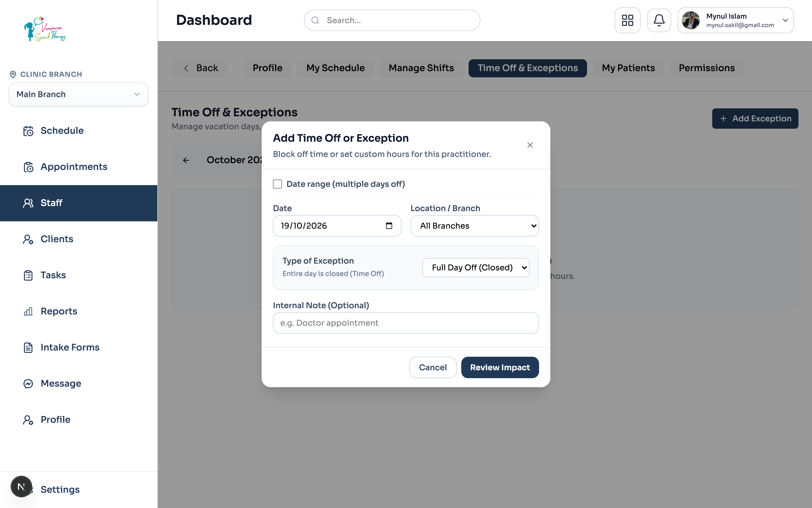This screenshot has width=812, height=508.
Task: Switch to the Manage Shifts tab
Action: coord(421,68)
